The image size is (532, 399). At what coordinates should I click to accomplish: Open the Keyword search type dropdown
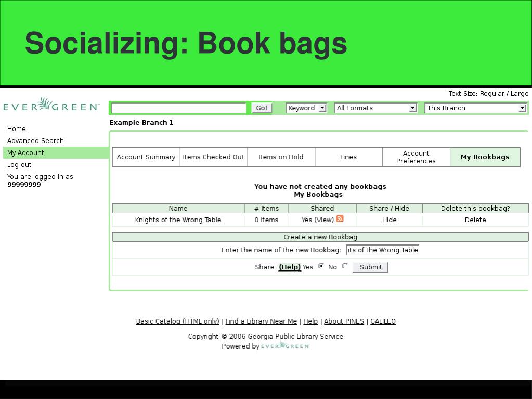[306, 108]
